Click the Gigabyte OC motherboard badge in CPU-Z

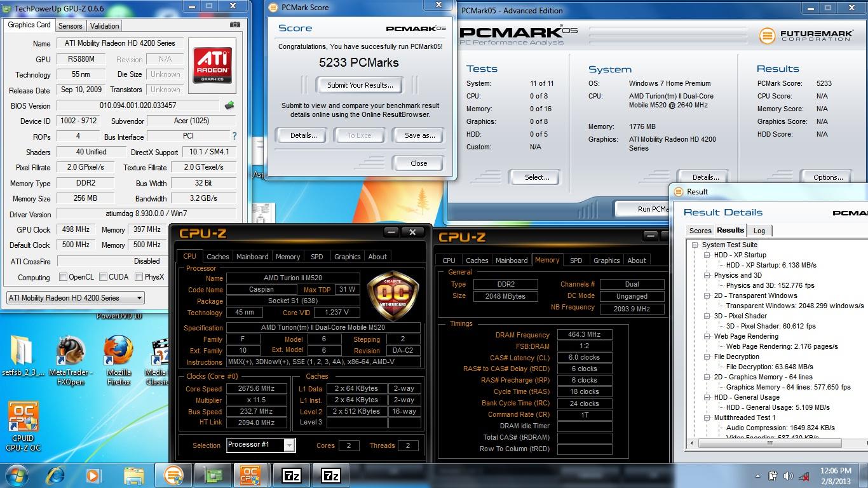tap(393, 297)
